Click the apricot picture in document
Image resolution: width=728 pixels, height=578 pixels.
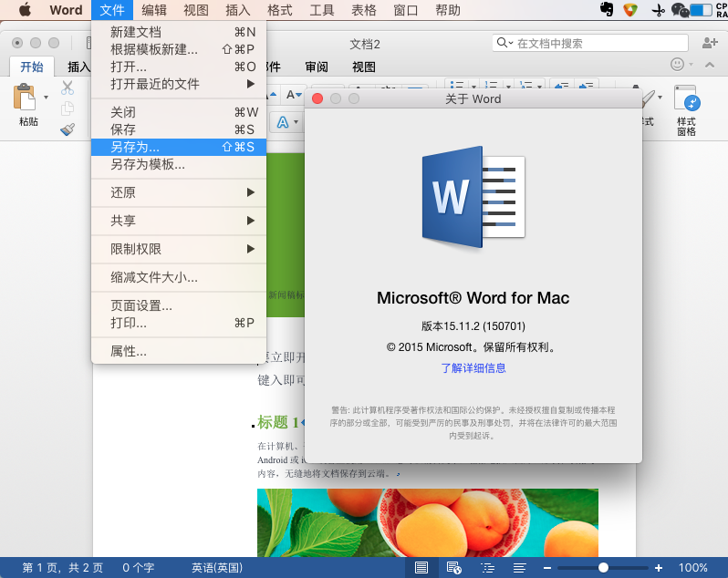point(428,522)
